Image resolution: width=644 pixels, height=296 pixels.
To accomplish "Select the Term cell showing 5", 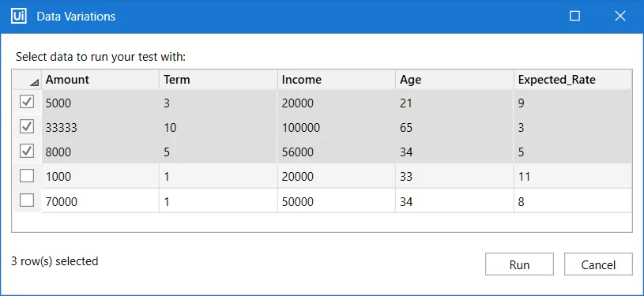I will click(218, 152).
